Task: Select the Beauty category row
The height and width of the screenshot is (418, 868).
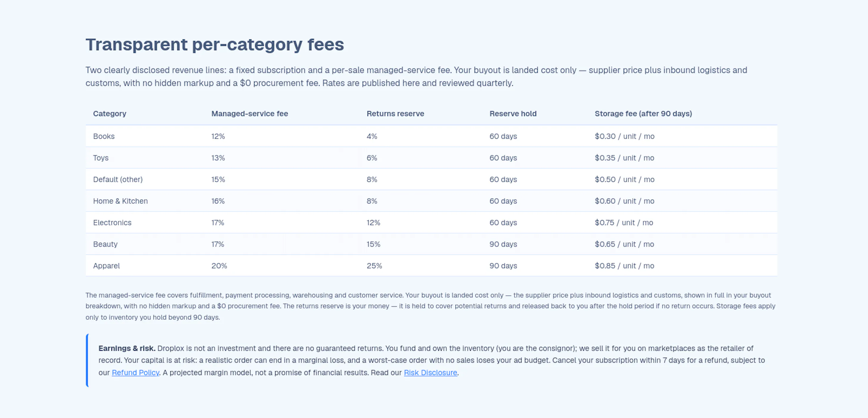Action: (x=431, y=244)
